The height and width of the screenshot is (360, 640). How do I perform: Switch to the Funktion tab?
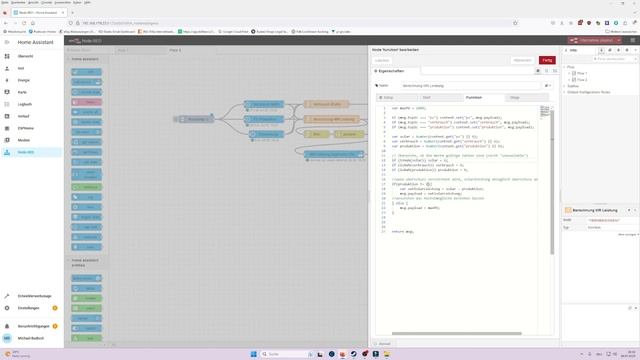tap(484, 98)
